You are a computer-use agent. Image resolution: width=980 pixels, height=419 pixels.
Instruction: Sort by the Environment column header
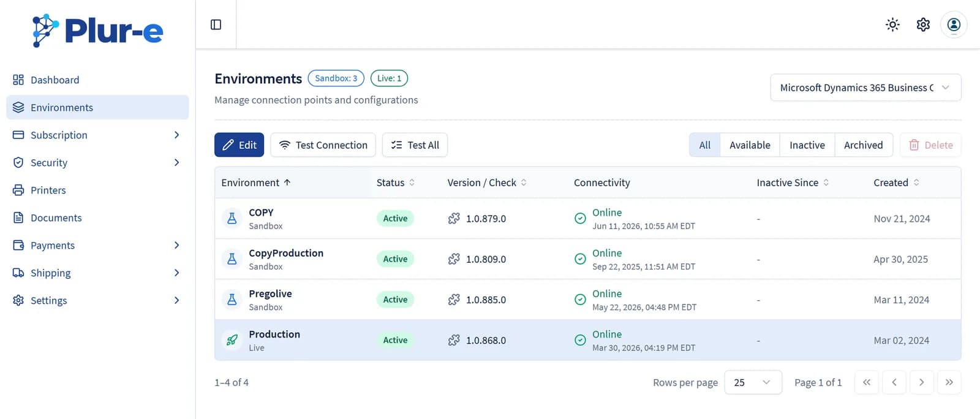[256, 183]
